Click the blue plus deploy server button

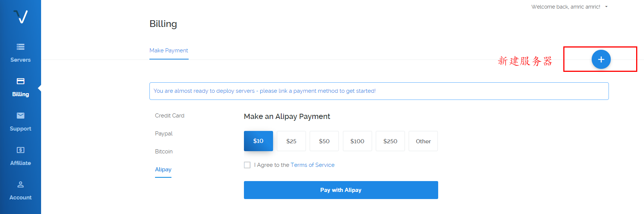[x=601, y=59]
